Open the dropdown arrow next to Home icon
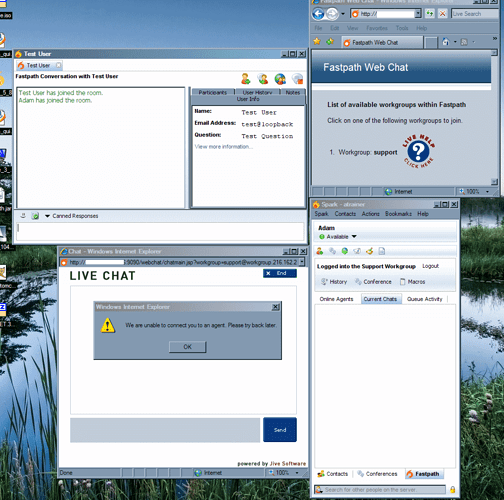The height and width of the screenshot is (500, 504). point(455,42)
